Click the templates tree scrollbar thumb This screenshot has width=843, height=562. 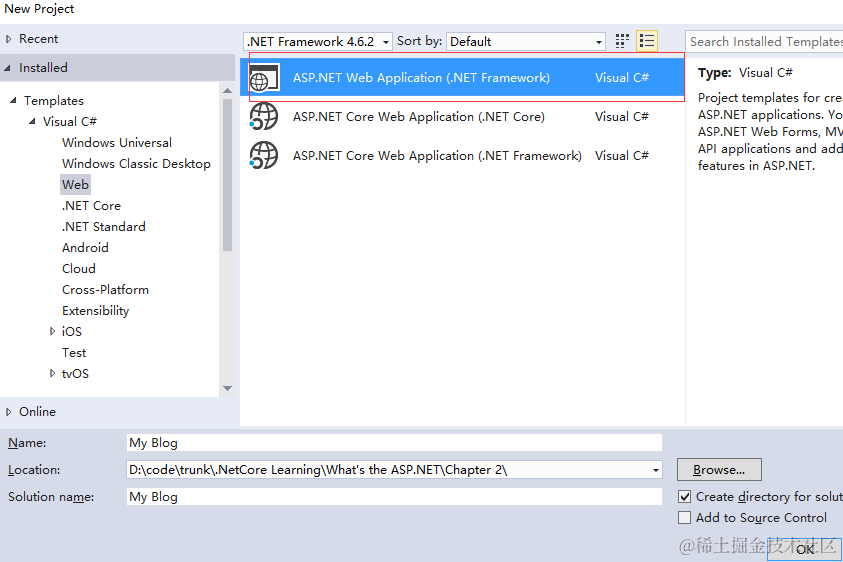point(227,175)
